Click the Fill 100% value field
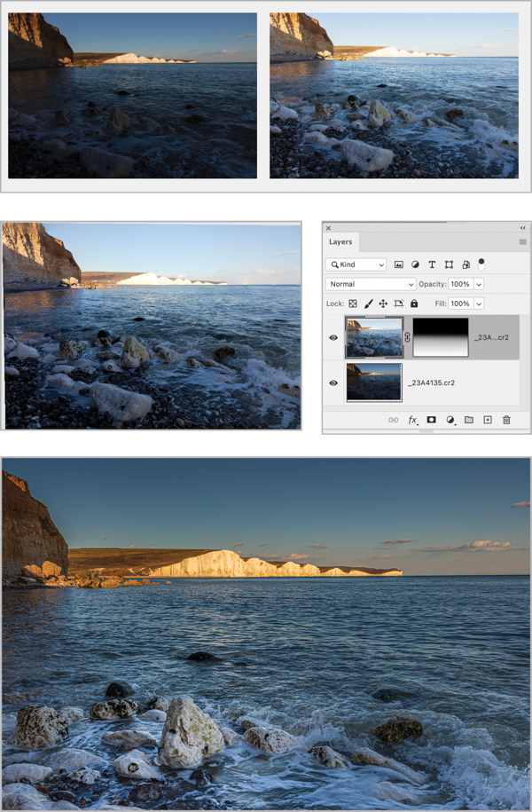The width and height of the screenshot is (532, 812). 460,304
